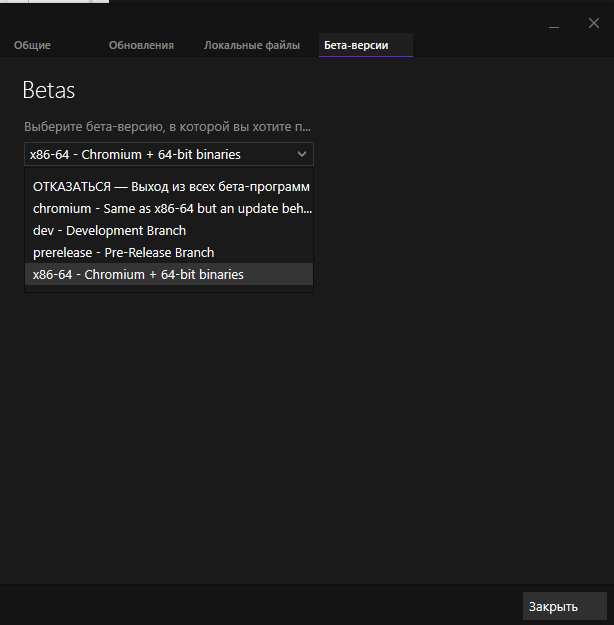The height and width of the screenshot is (625, 614).
Task: Open the Обновления tab
Action: coord(141,45)
